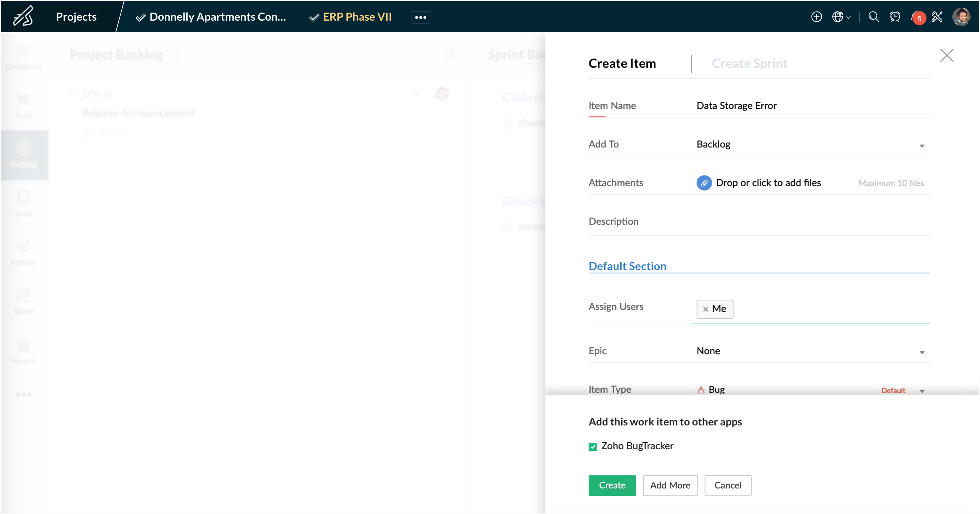Click the plus quick-create icon
This screenshot has height=514, width=980.
[x=816, y=17]
